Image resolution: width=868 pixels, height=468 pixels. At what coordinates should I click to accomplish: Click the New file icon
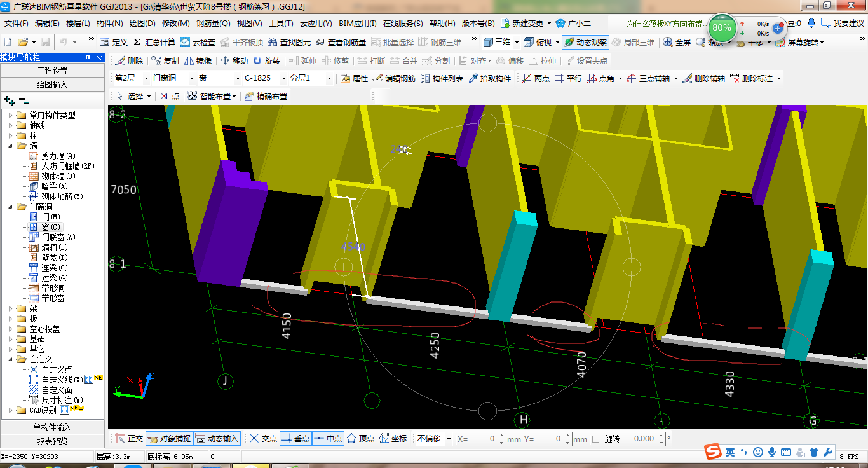(8, 42)
